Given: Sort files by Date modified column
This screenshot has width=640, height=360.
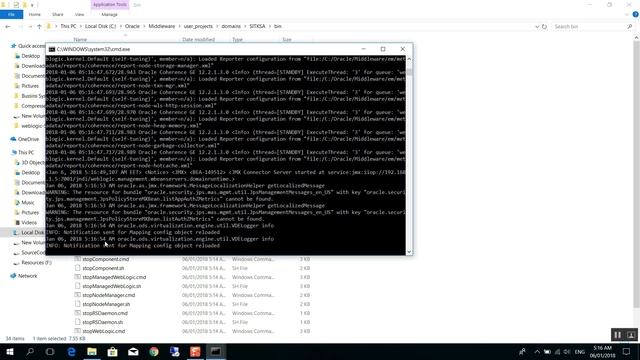Looking at the screenshot, I should point(198,40).
